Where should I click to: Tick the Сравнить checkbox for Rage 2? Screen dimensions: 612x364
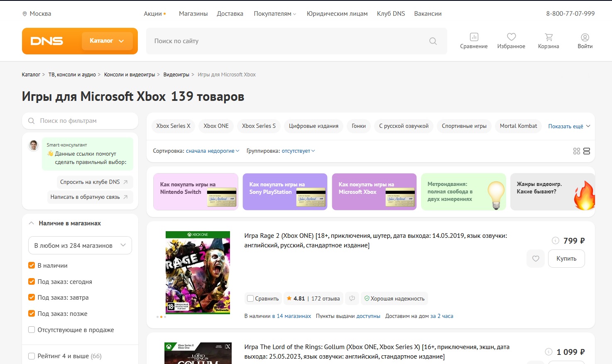250,298
